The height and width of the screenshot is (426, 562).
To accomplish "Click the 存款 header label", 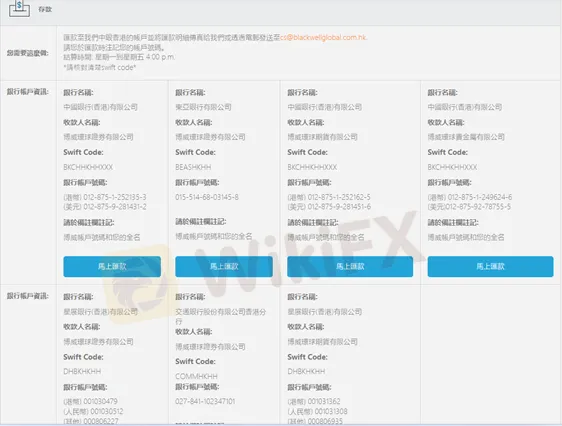I will tap(45, 9).
